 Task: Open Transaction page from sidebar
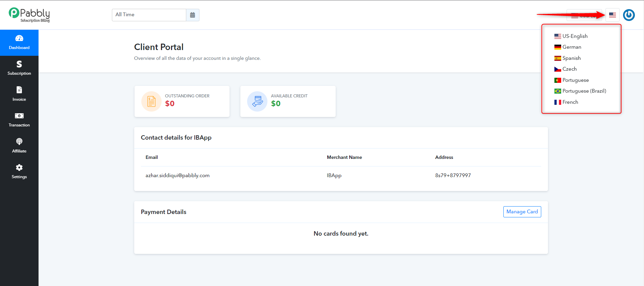point(19,120)
